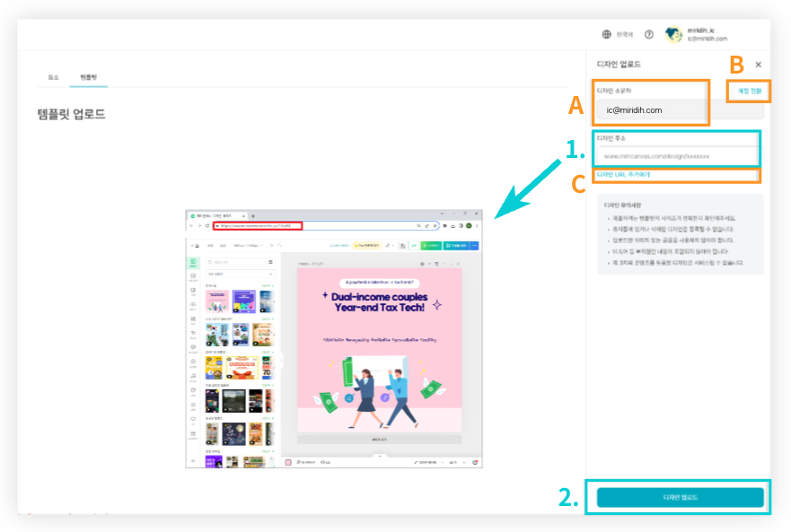Open the zoom level dropdown in the example editor
Viewport: 791px width, 532px height.
[x=453, y=463]
